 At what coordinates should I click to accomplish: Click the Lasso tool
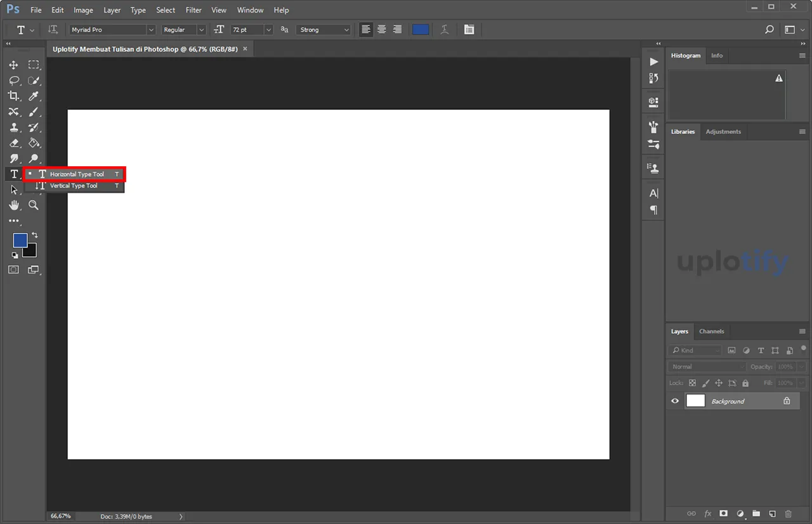[x=13, y=81]
